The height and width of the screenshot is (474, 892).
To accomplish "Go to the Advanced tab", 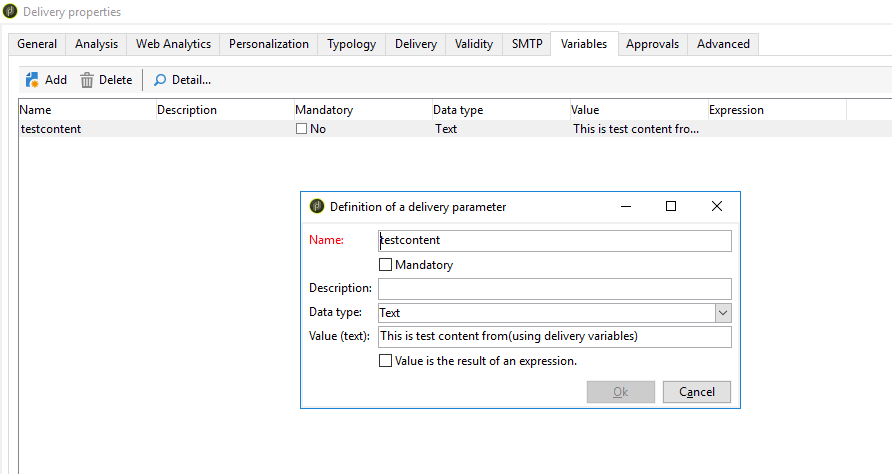I will point(723,44).
